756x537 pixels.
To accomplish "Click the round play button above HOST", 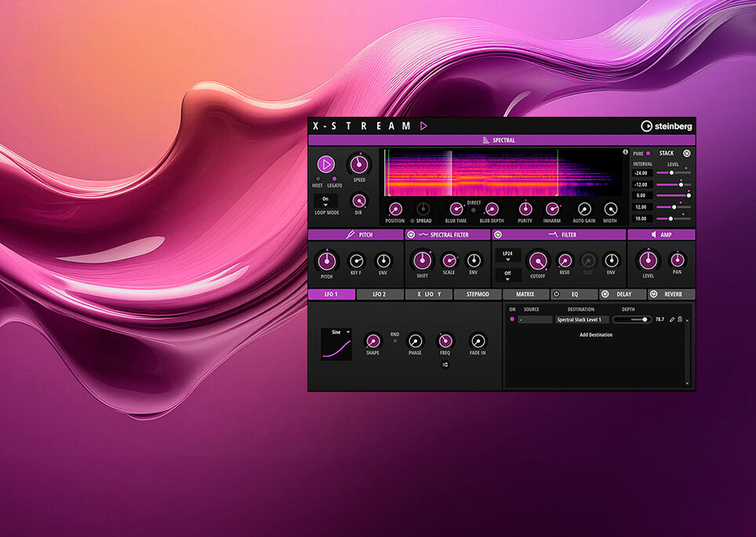I will [326, 165].
